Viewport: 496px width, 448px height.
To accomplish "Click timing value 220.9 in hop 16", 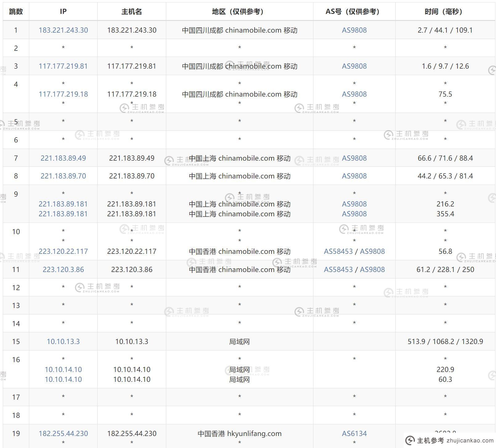I will [x=445, y=370].
